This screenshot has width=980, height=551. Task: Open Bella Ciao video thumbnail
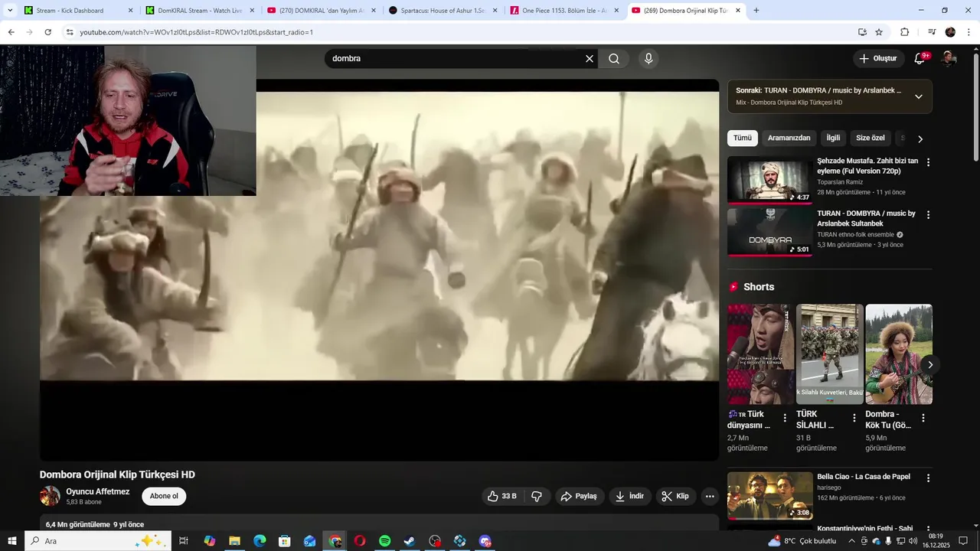769,495
